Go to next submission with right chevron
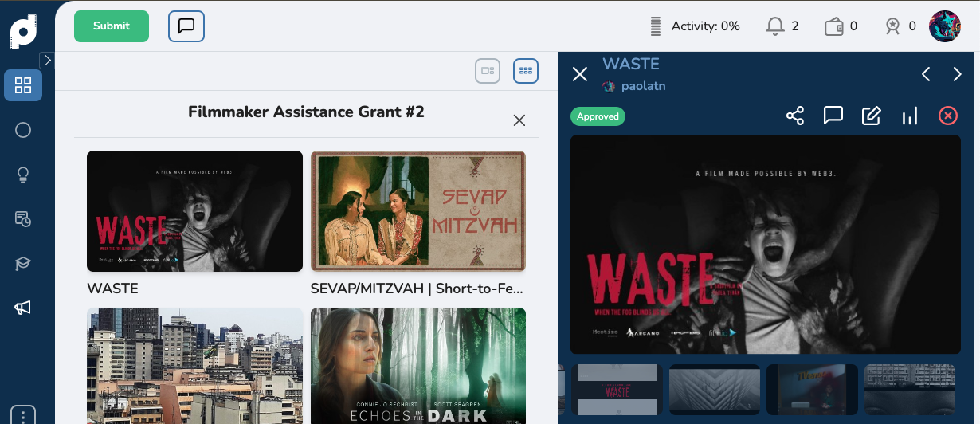 958,74
